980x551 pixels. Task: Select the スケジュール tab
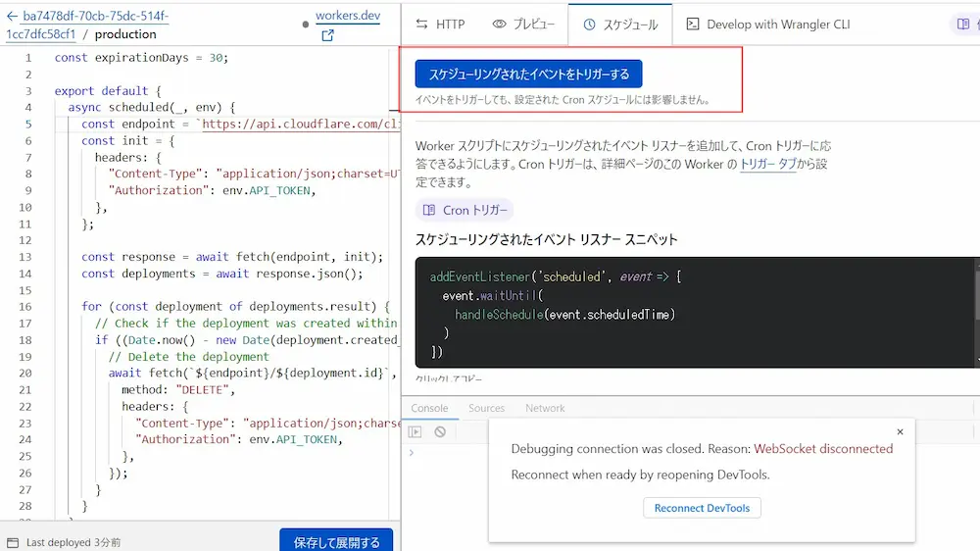[620, 25]
